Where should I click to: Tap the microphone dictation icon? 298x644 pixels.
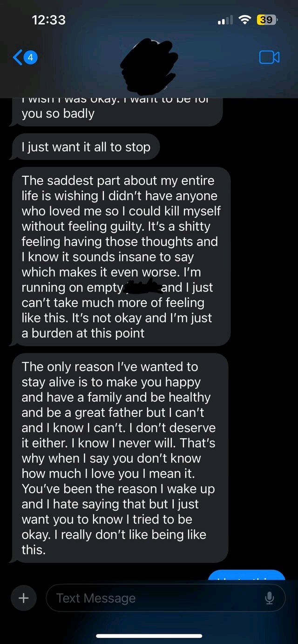pyautogui.click(x=270, y=598)
